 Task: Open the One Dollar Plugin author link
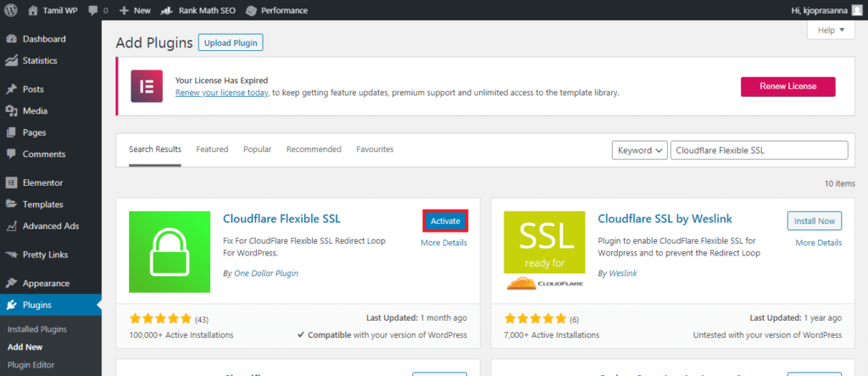[265, 273]
